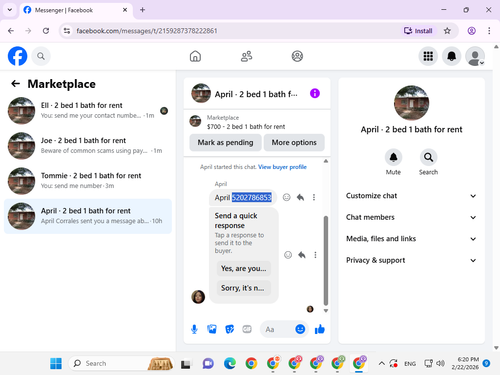Open the Facebook logo home link
Screen dimensions: 500x375
coord(17,56)
